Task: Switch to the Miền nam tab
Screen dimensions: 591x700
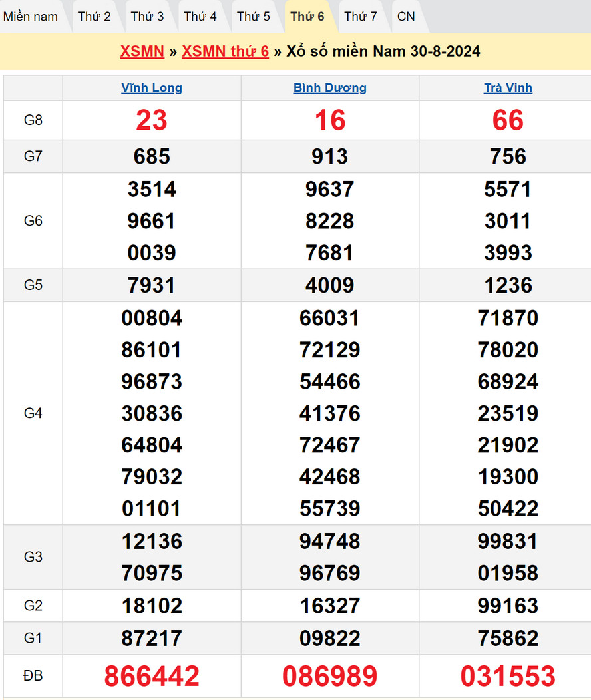Action: click(31, 17)
